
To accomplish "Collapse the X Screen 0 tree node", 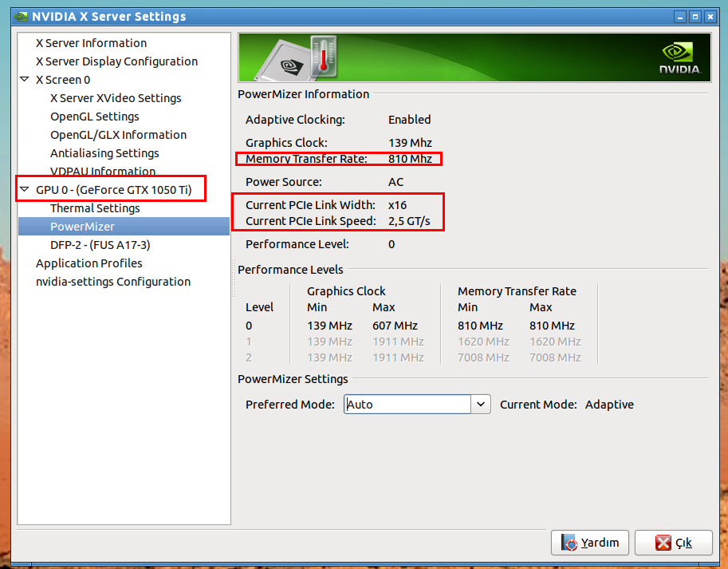I will tap(25, 80).
